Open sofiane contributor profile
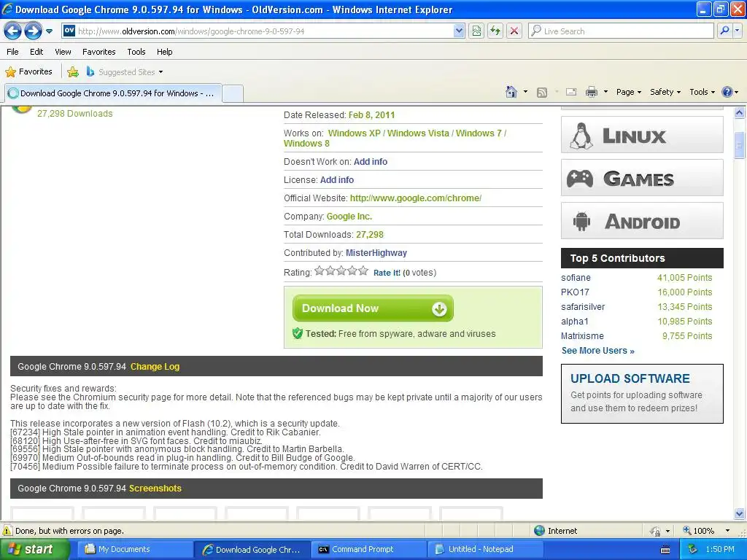This screenshot has height=560, width=747. (576, 278)
